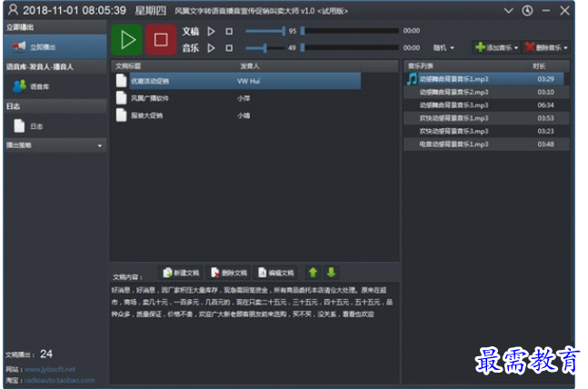Image resolution: width=588 pixels, height=389 pixels.
Task: Start playback with the big green play button
Action: click(x=126, y=39)
